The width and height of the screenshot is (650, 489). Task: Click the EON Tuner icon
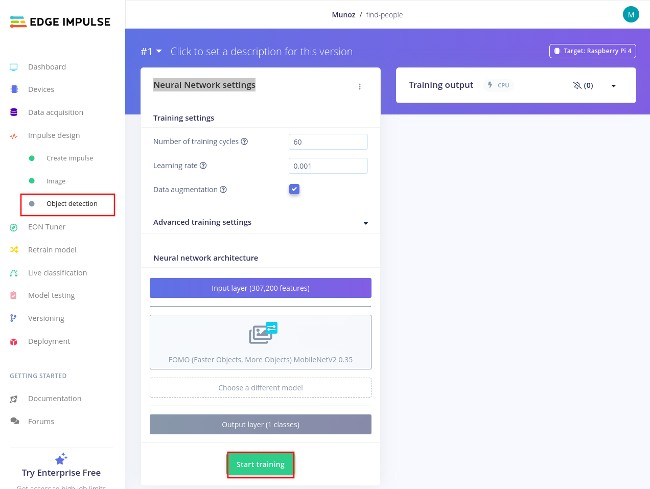pos(14,227)
